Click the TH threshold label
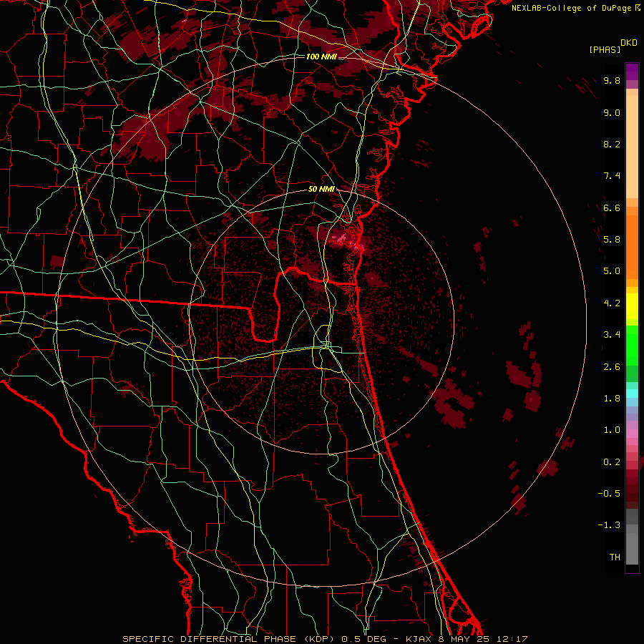This screenshot has height=644, width=644. (615, 557)
